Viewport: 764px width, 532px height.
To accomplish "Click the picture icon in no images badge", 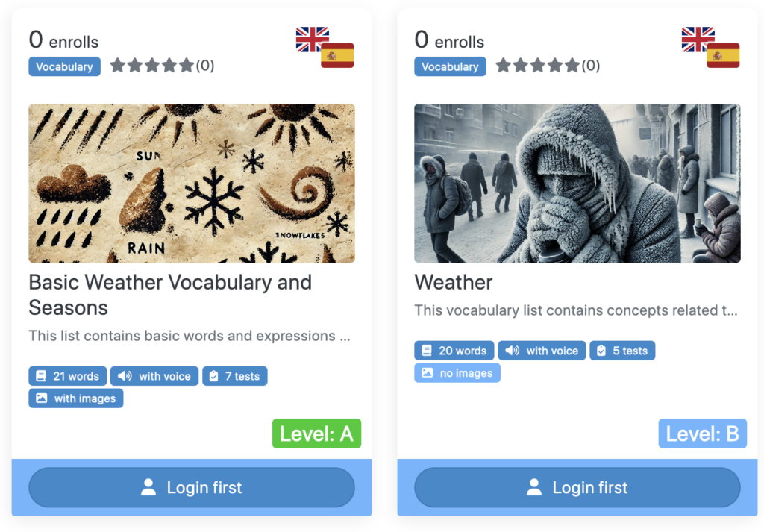I will point(428,372).
